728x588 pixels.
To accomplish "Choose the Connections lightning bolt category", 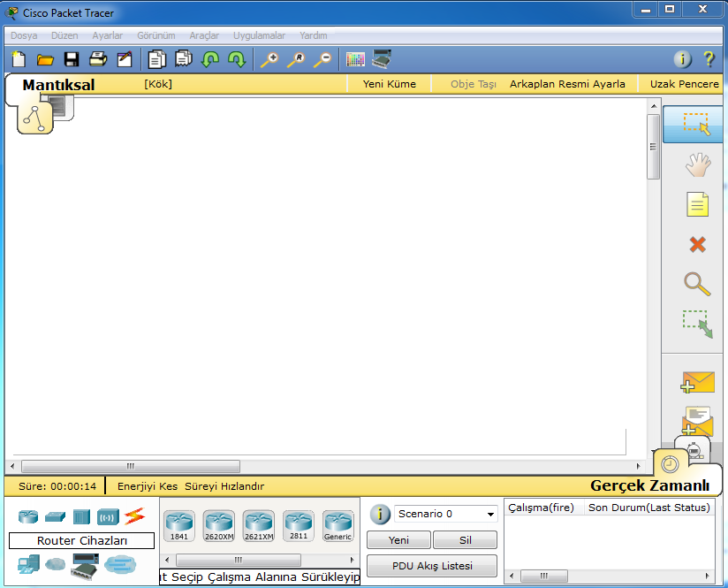I will point(134,516).
